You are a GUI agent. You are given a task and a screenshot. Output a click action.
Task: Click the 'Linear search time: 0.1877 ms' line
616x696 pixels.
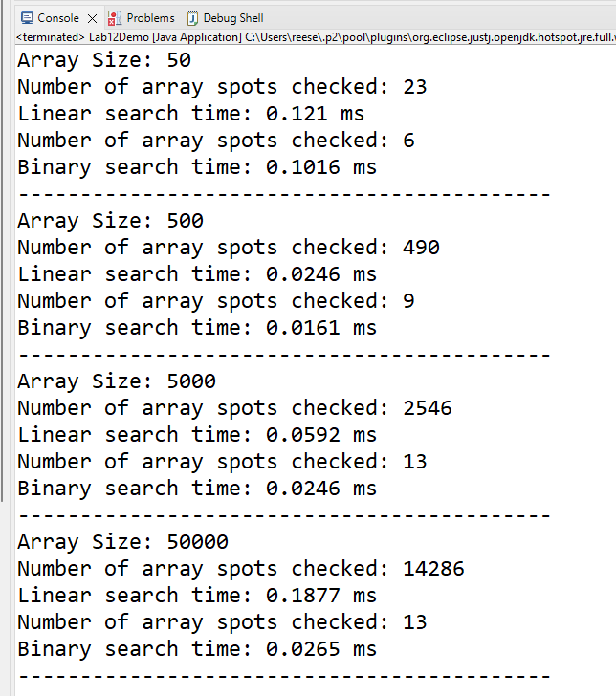pyautogui.click(x=197, y=596)
